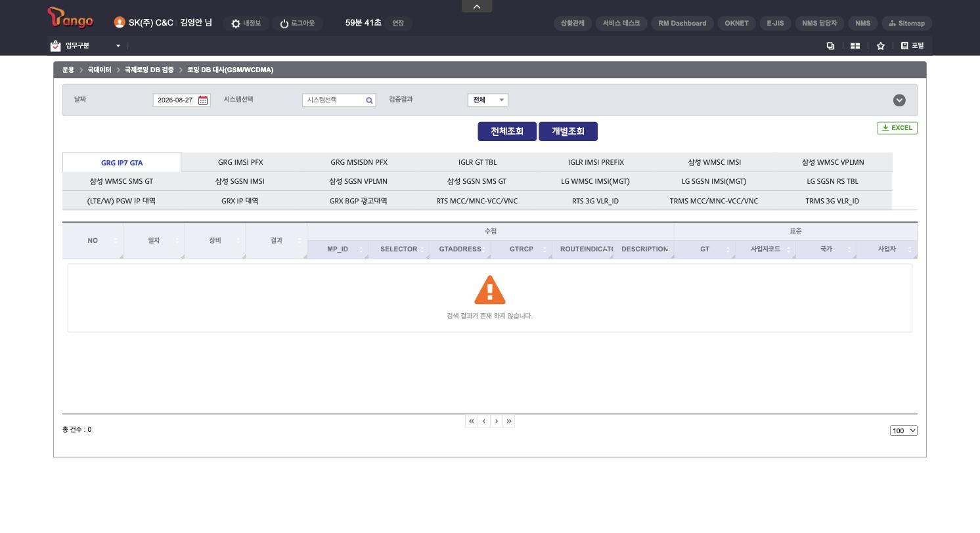Select the GRG MSISDN PFX tab
The width and height of the screenshot is (980, 533).
click(x=359, y=162)
